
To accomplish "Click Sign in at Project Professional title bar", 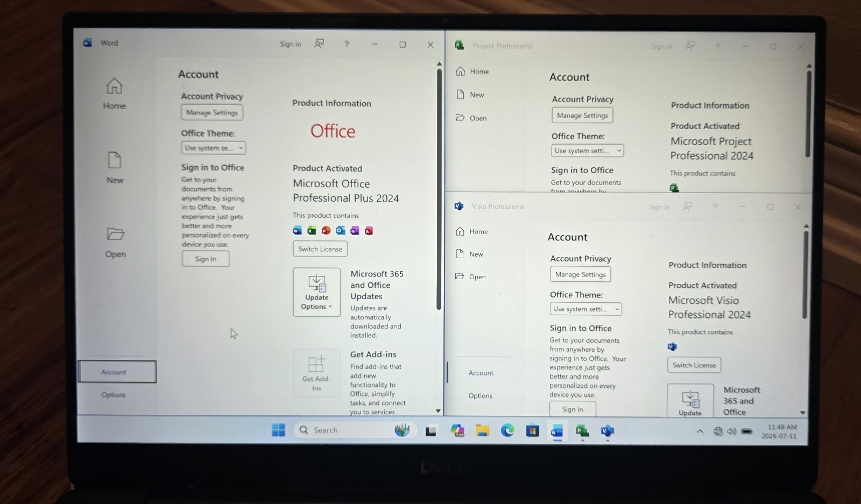I will point(661,47).
